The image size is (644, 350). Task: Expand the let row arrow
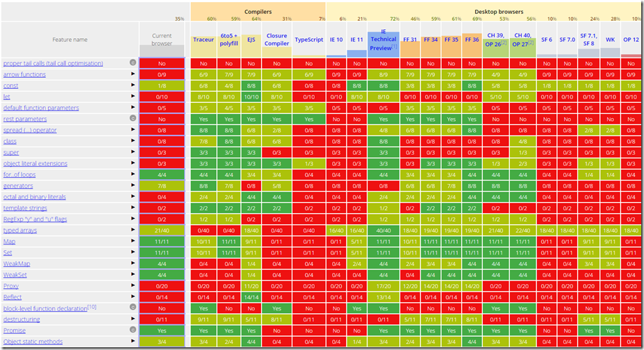(x=133, y=96)
